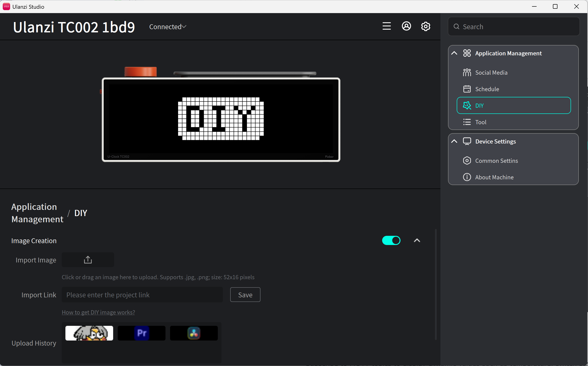Viewport: 588px width, 366px height.
Task: Open the How to get DIY image works link
Action: 98,312
